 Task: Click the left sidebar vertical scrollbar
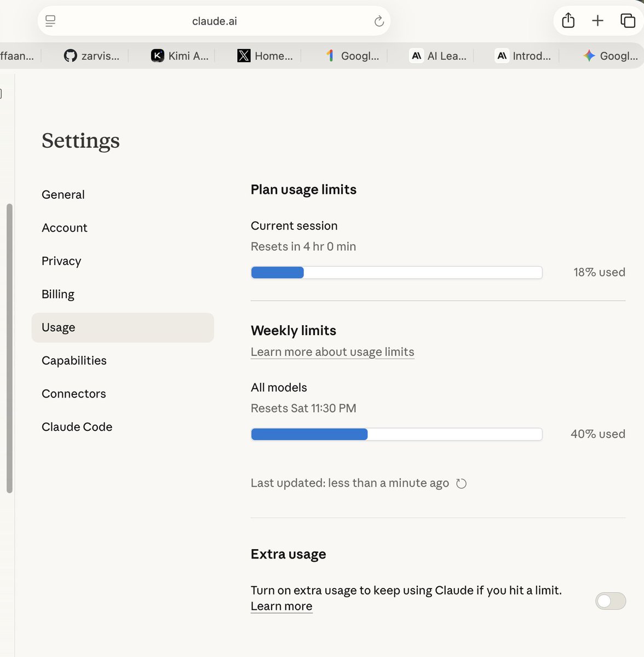(9, 348)
